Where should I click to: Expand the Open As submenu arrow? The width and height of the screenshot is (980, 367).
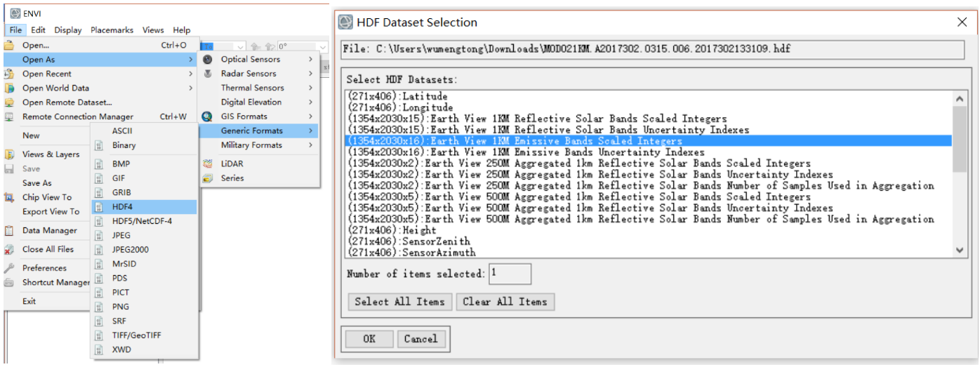[190, 60]
